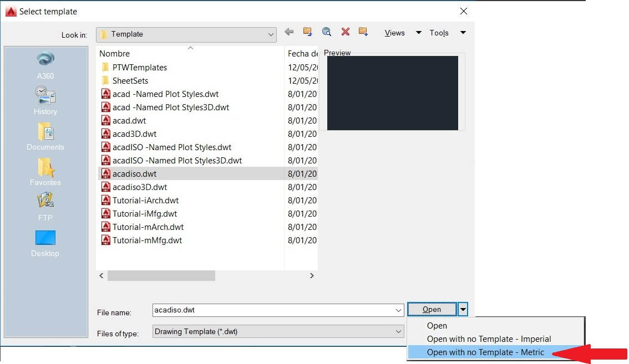Image resolution: width=629 pixels, height=364 pixels.
Task: Go up one folder level icon
Action: [308, 32]
